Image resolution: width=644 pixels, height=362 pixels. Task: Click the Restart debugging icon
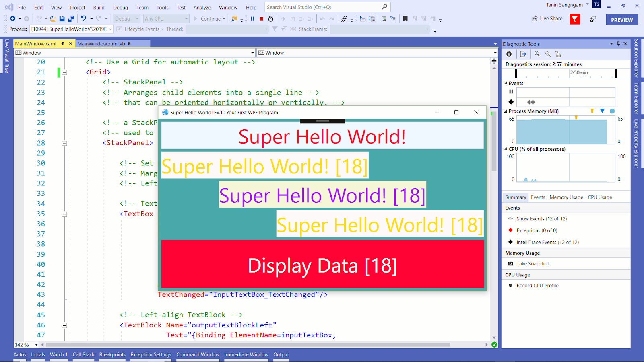point(270,19)
